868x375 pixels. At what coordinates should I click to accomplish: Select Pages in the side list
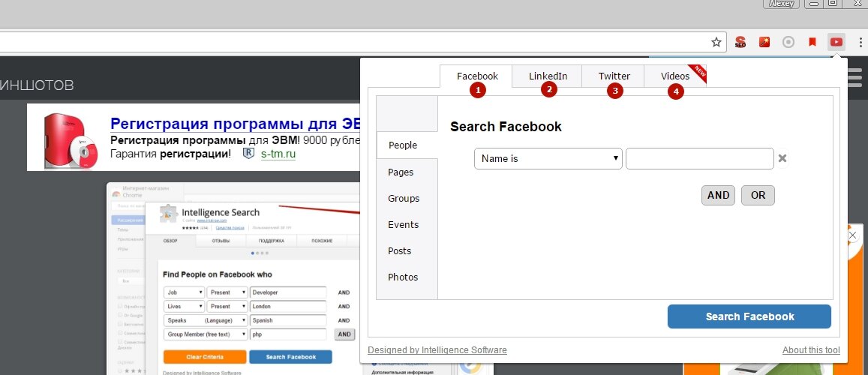point(401,172)
